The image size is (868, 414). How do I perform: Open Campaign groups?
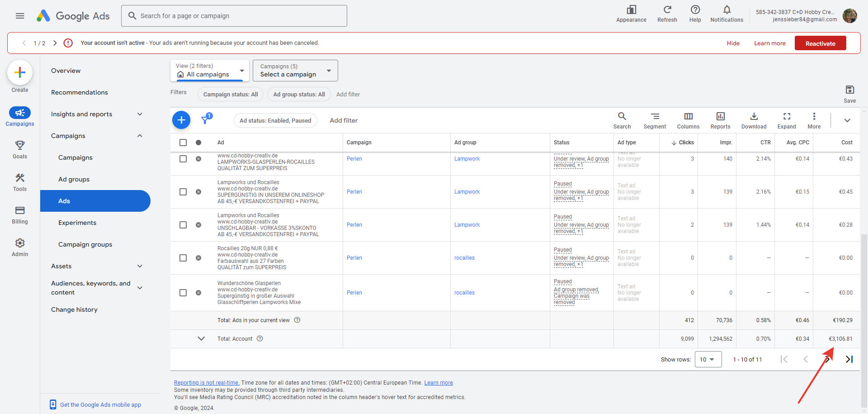(x=85, y=244)
